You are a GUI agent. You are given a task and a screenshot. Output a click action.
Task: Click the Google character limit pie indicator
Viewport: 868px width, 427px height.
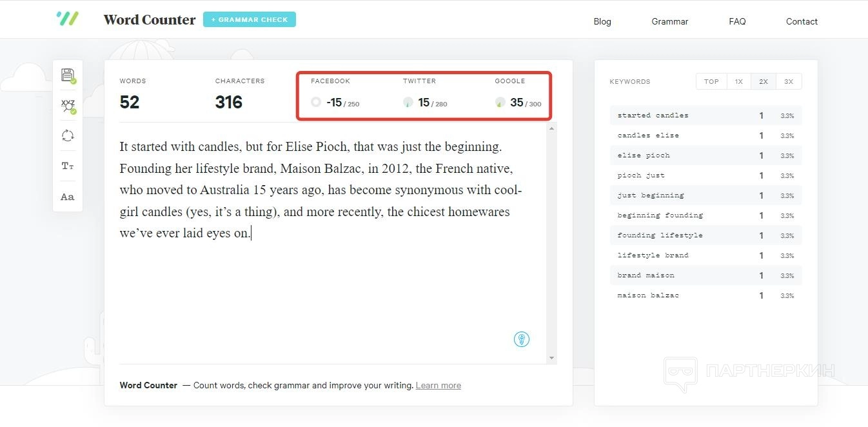coord(500,102)
